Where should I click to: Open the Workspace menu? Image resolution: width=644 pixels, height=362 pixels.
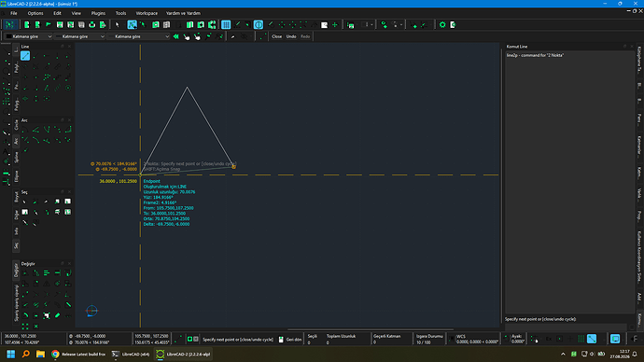147,13
